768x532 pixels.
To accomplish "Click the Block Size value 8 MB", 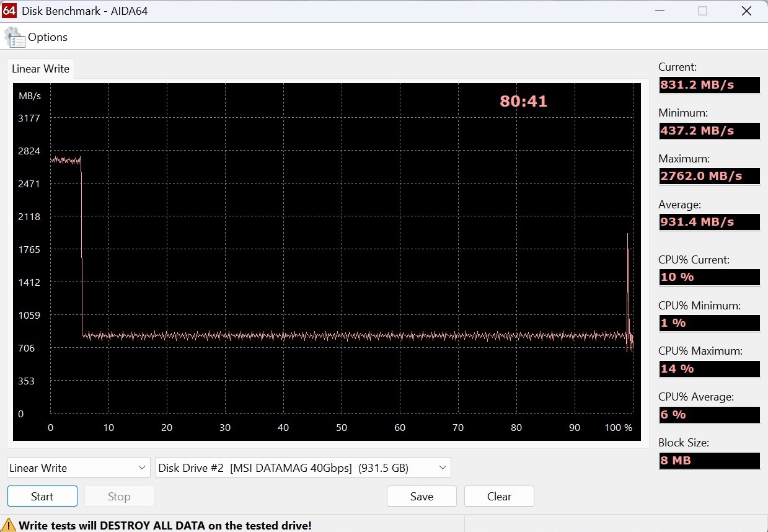I will pyautogui.click(x=709, y=461).
